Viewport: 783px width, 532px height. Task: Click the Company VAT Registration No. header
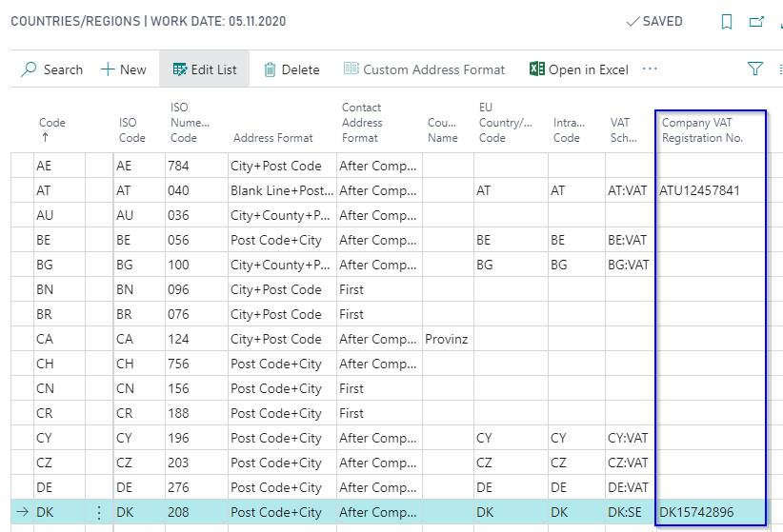tap(702, 129)
